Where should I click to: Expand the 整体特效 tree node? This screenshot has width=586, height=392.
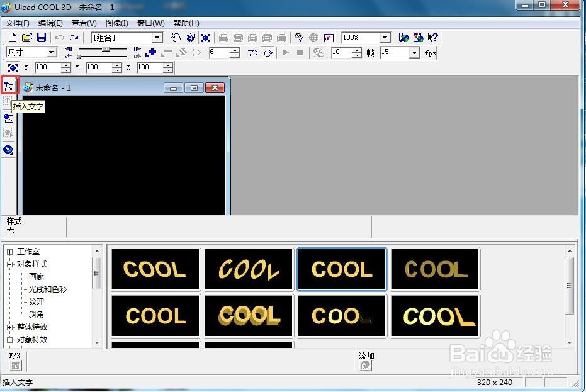coord(9,327)
